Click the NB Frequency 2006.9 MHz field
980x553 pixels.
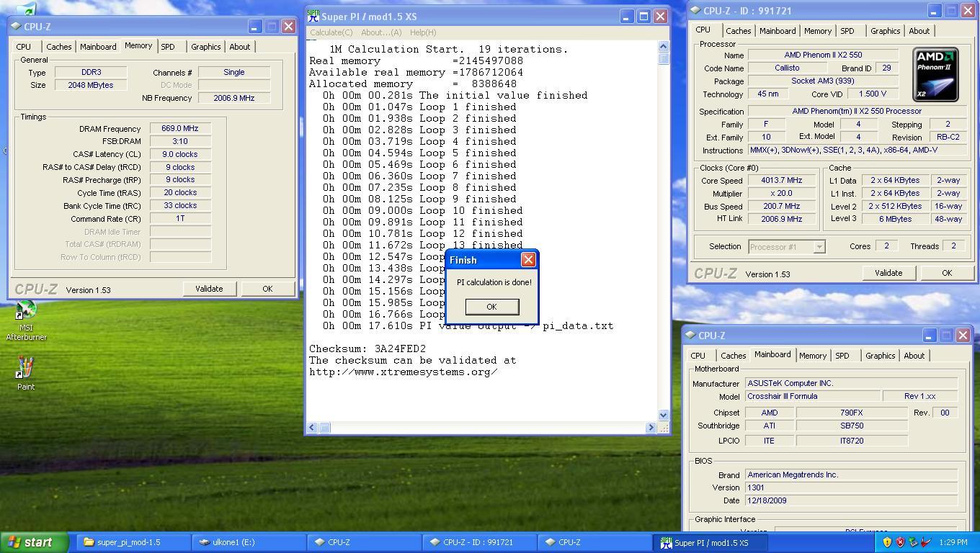coord(234,98)
